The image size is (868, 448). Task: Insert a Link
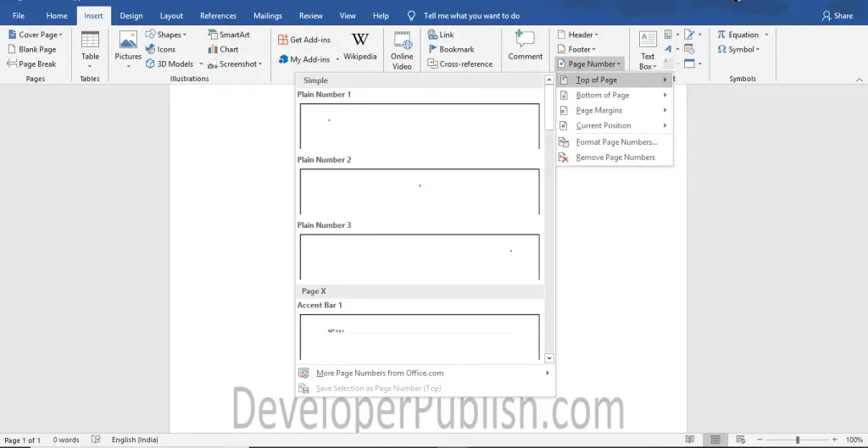coord(441,34)
